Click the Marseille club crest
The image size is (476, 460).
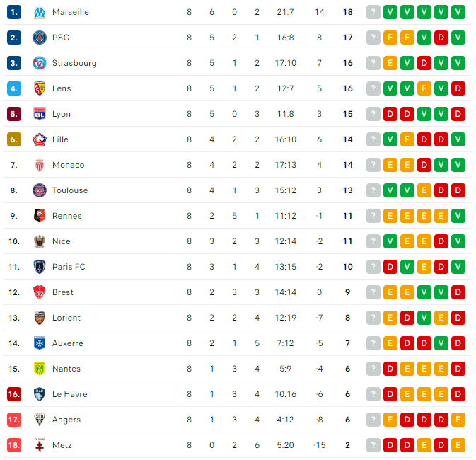pyautogui.click(x=40, y=12)
